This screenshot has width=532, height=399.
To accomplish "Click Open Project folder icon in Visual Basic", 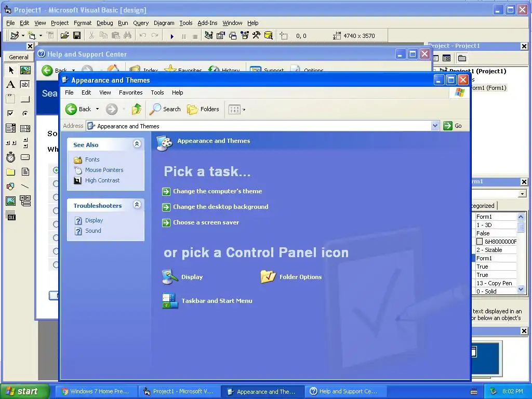I will 65,36.
